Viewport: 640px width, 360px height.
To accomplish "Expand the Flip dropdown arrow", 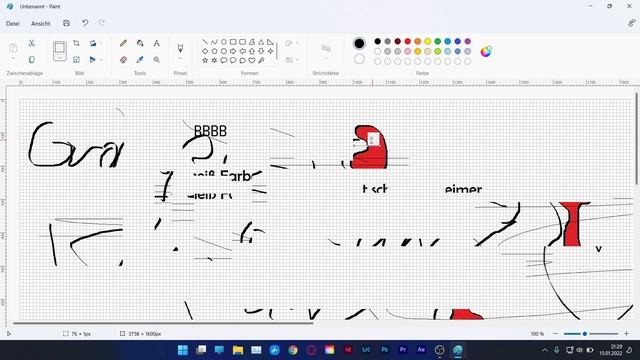I will tap(101, 60).
